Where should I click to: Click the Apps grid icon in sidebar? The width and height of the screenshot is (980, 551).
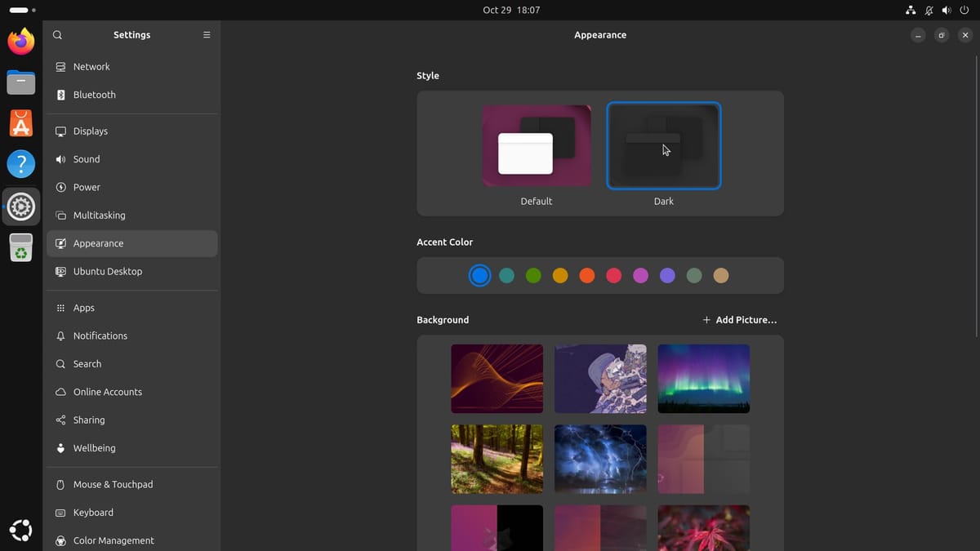tap(60, 308)
